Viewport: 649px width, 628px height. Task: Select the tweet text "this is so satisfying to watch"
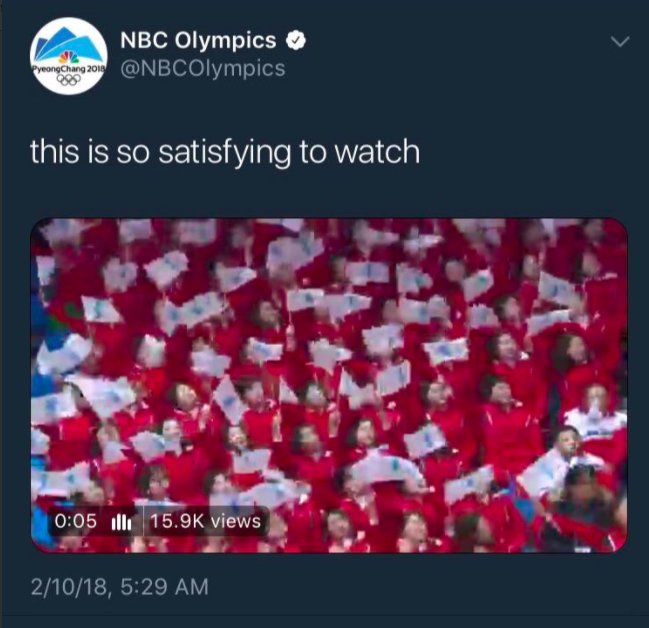(x=225, y=153)
